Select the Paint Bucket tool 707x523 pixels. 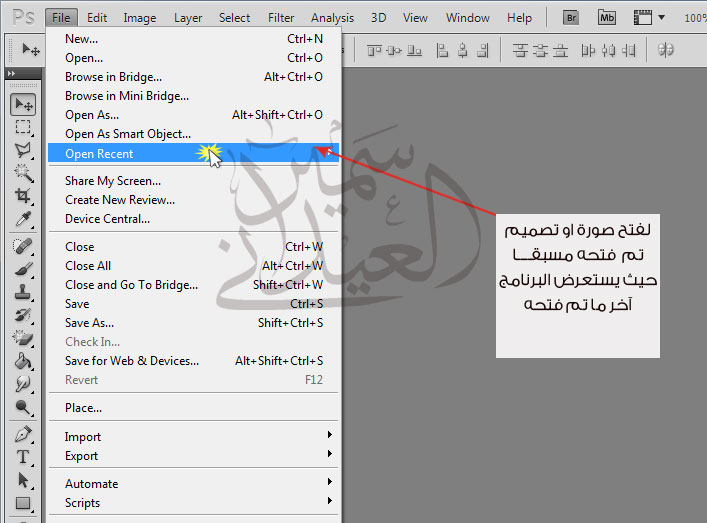tap(23, 361)
